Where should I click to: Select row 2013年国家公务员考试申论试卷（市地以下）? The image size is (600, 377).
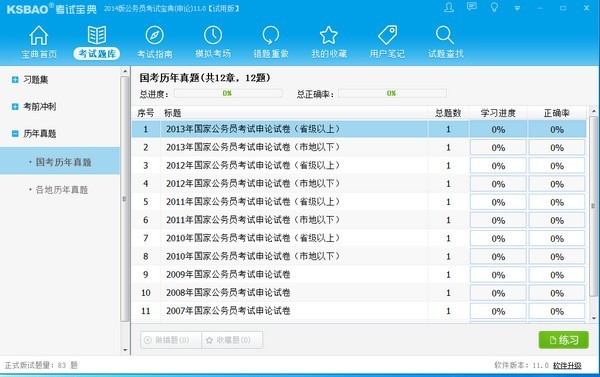click(359, 147)
